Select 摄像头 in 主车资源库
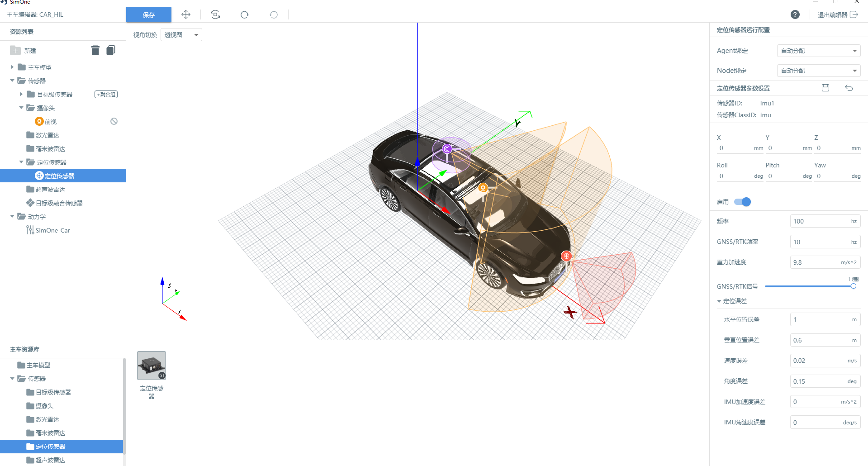This screenshot has height=466, width=868. point(44,406)
